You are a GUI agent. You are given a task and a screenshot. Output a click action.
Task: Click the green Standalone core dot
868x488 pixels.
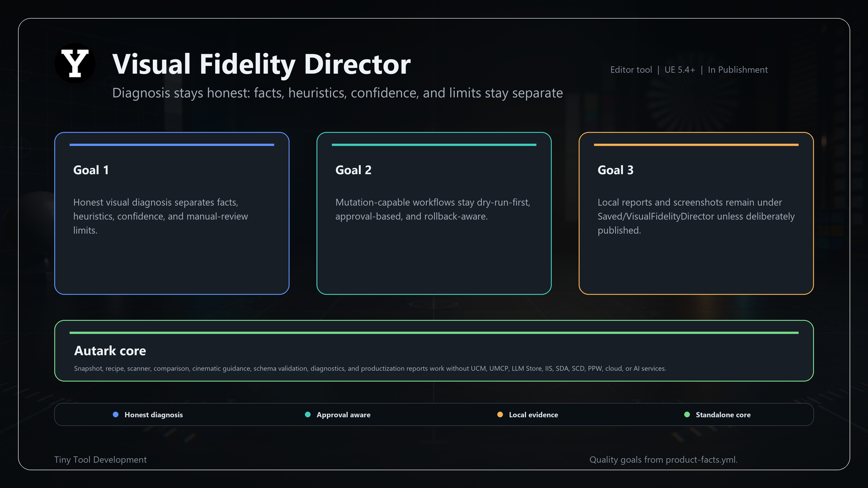(687, 414)
